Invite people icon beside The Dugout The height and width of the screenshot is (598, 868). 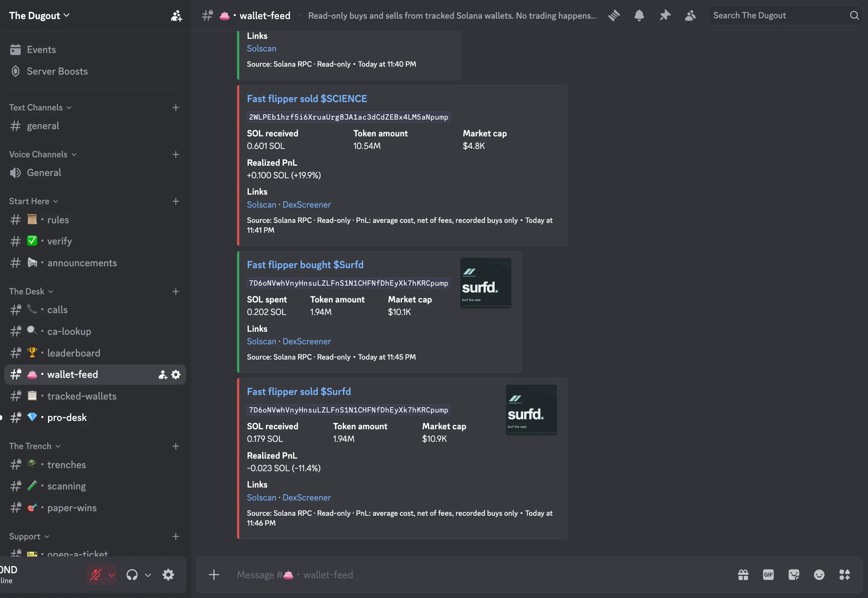coord(176,16)
